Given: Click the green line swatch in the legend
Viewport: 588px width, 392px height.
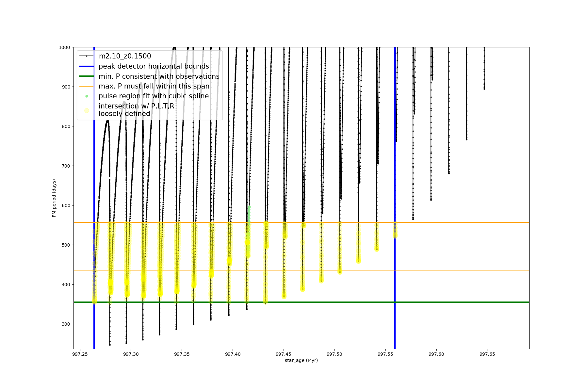Looking at the screenshot, I should click(x=87, y=76).
